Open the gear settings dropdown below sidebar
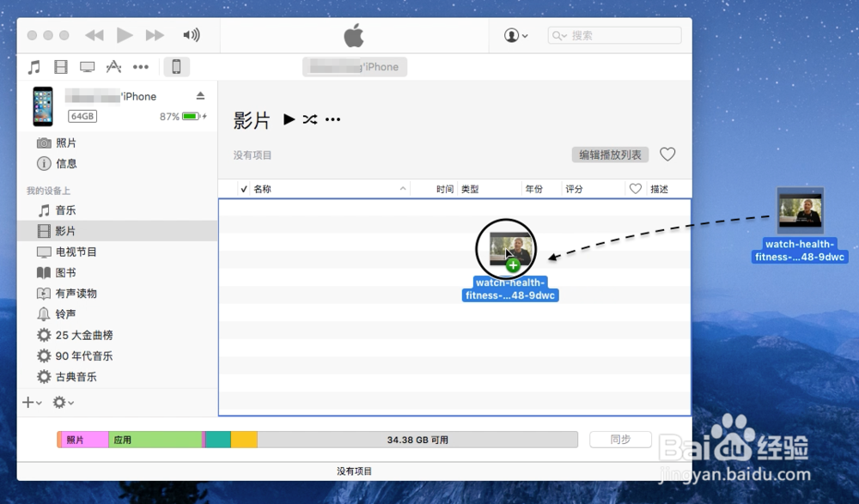Screen dimensions: 859x504 58,402
